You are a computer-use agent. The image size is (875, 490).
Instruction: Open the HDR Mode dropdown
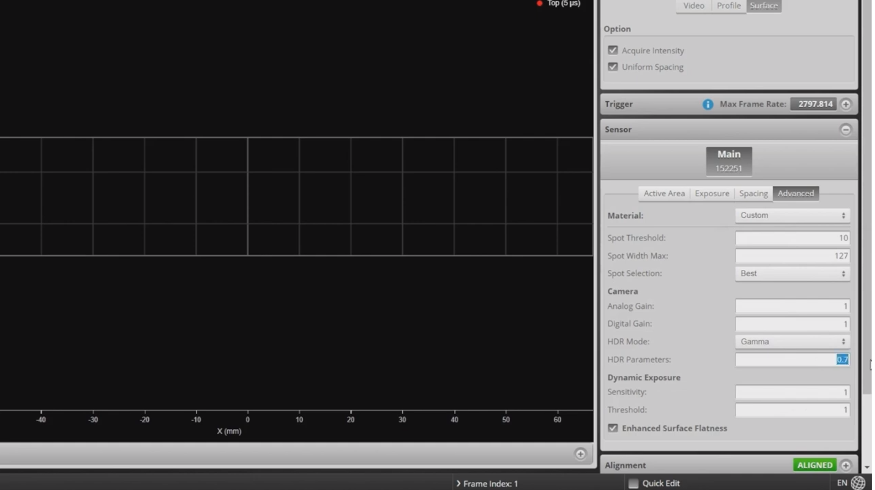pos(792,342)
